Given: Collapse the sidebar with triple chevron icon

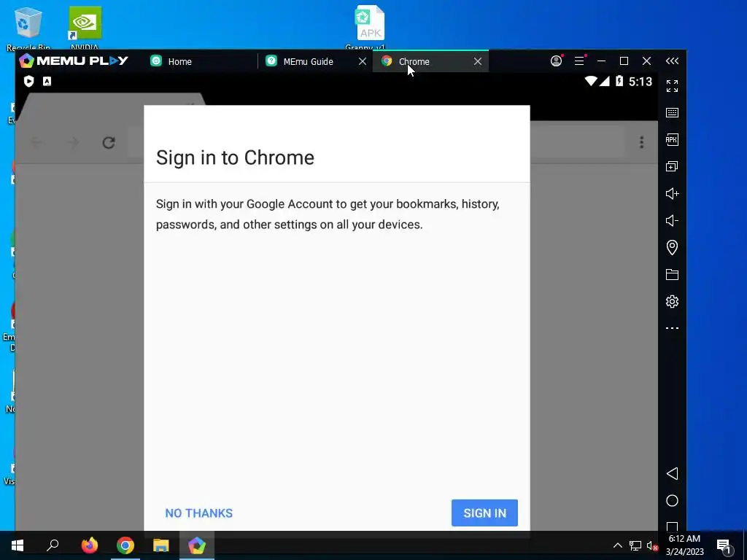Looking at the screenshot, I should coord(672,61).
